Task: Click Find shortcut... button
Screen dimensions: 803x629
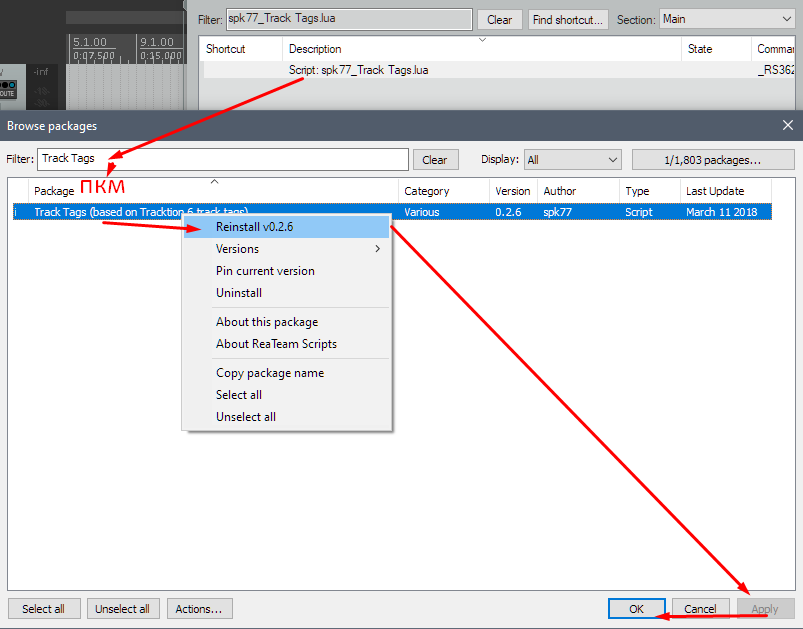Action: (x=568, y=20)
